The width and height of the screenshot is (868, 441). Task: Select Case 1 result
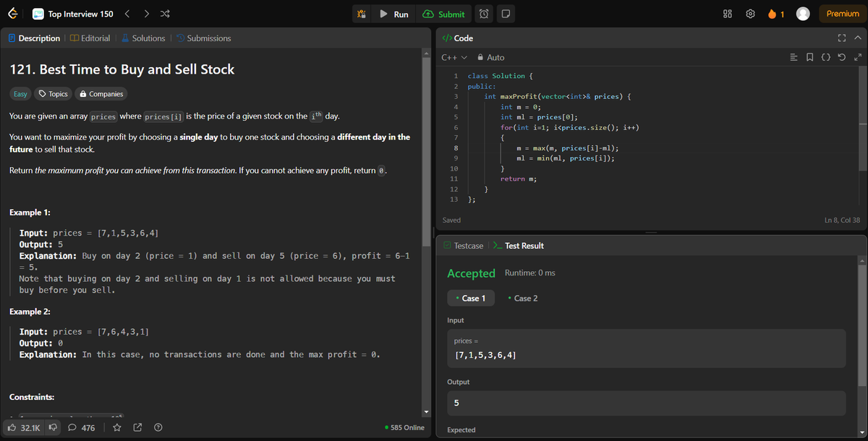click(x=471, y=298)
